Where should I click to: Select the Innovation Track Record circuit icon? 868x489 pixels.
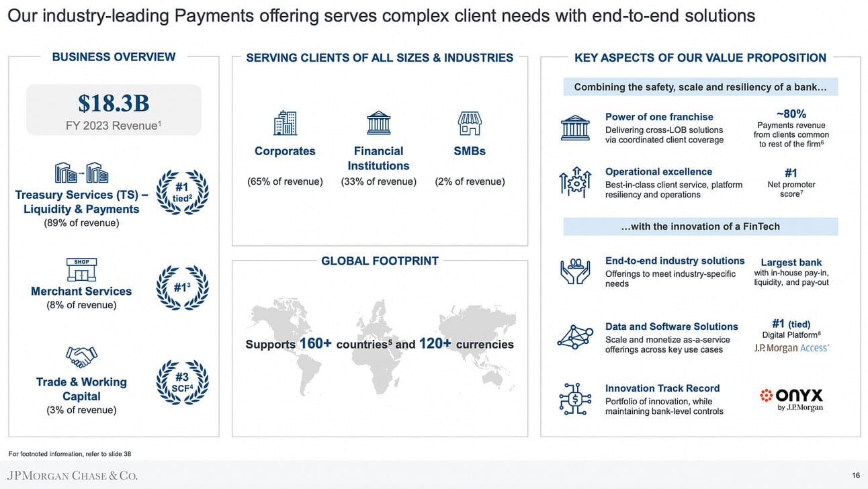tap(575, 399)
